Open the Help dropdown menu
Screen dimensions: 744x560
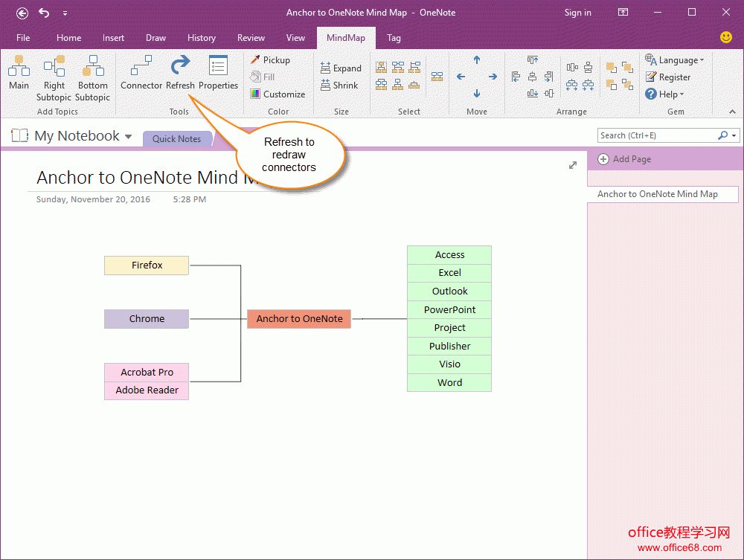click(x=664, y=94)
